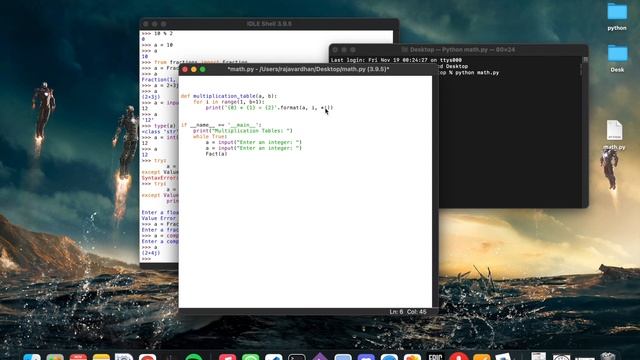640x360 pixels.
Task: Bring the IDLE Shell 3.9.5 window to front
Action: 269,24
